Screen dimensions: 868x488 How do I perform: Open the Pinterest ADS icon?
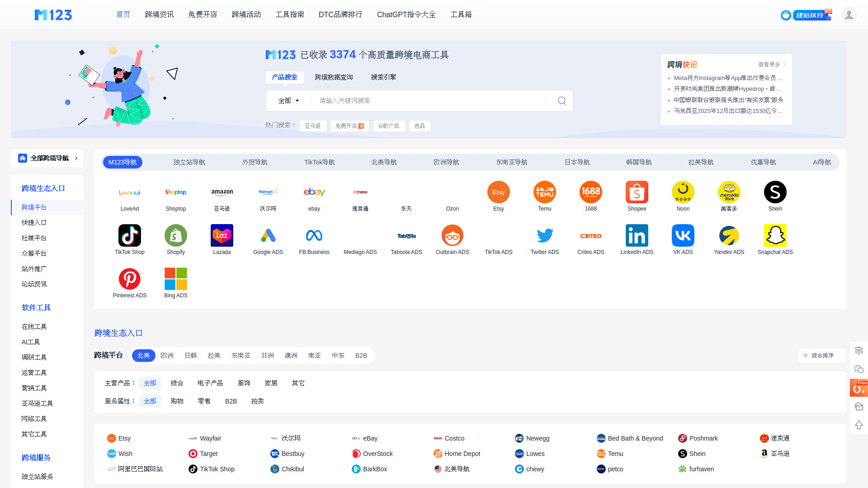(x=130, y=279)
